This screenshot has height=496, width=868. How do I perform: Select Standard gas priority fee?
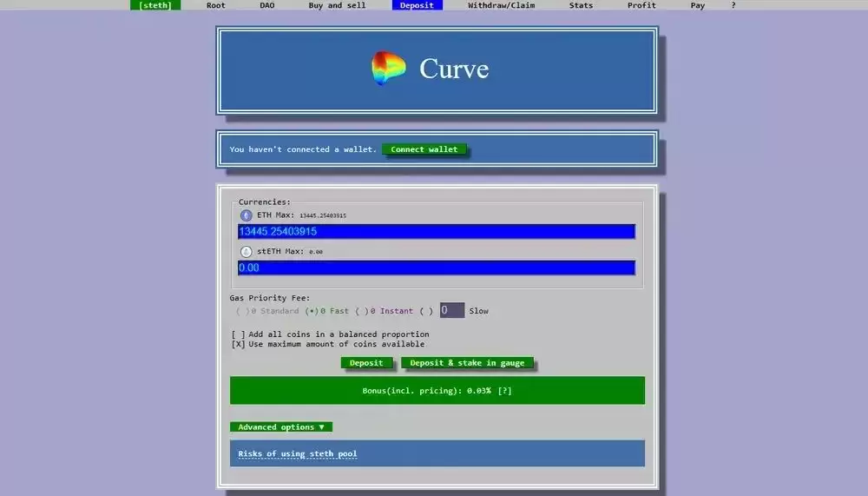(241, 311)
